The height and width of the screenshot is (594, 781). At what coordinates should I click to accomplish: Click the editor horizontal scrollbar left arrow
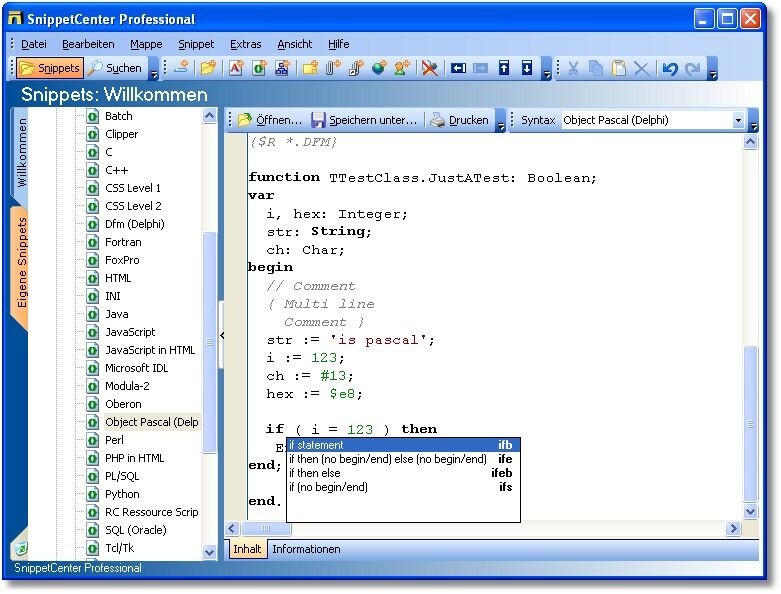233,529
